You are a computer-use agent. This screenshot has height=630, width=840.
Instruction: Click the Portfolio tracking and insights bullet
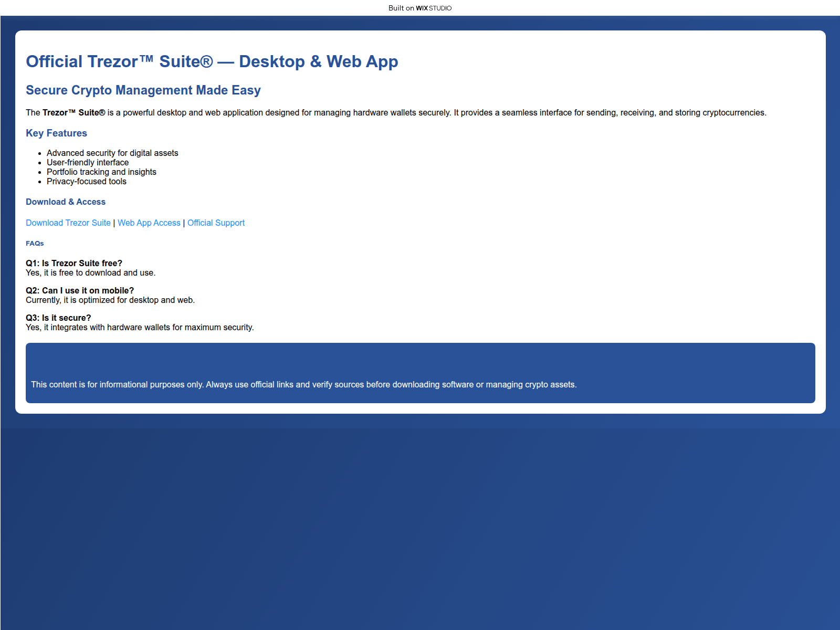click(x=101, y=172)
